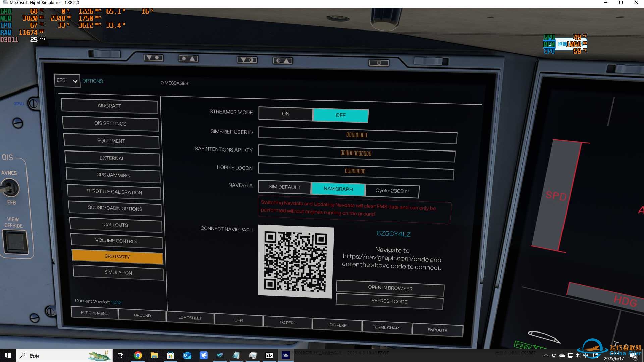Click the Meet Now camera tray icon
Image resolution: width=644 pixels, height=362 pixels.
(x=554, y=355)
